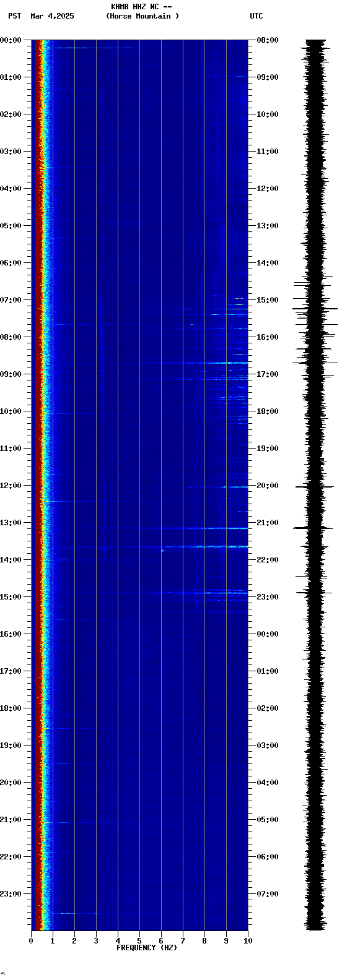Click the frequency axis tick label '8'

coord(204,941)
